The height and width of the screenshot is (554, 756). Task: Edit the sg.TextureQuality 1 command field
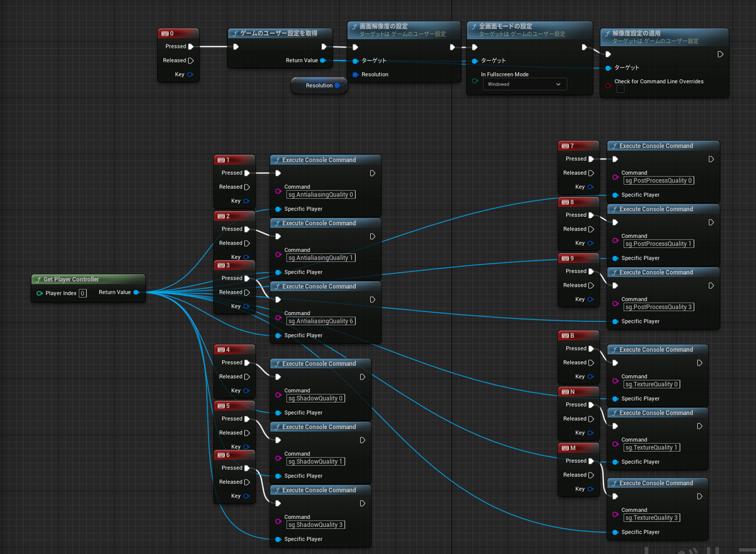(652, 447)
